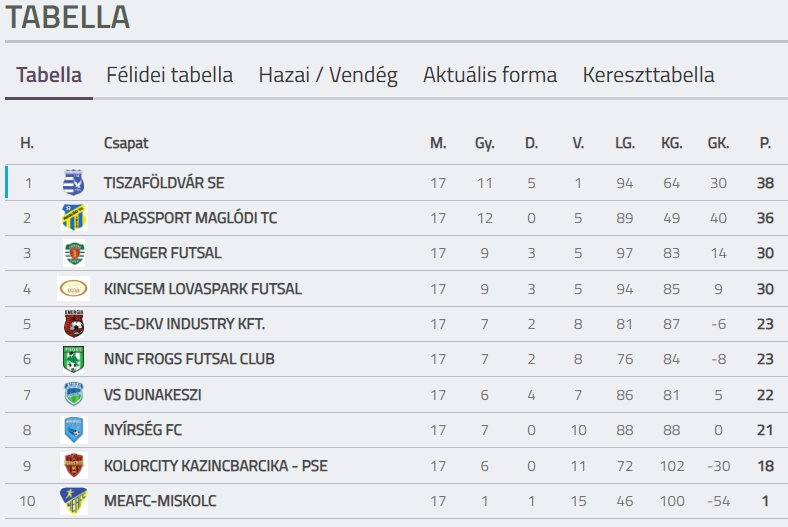Click the Csapat column header
The width and height of the screenshot is (788, 527).
tap(126, 143)
